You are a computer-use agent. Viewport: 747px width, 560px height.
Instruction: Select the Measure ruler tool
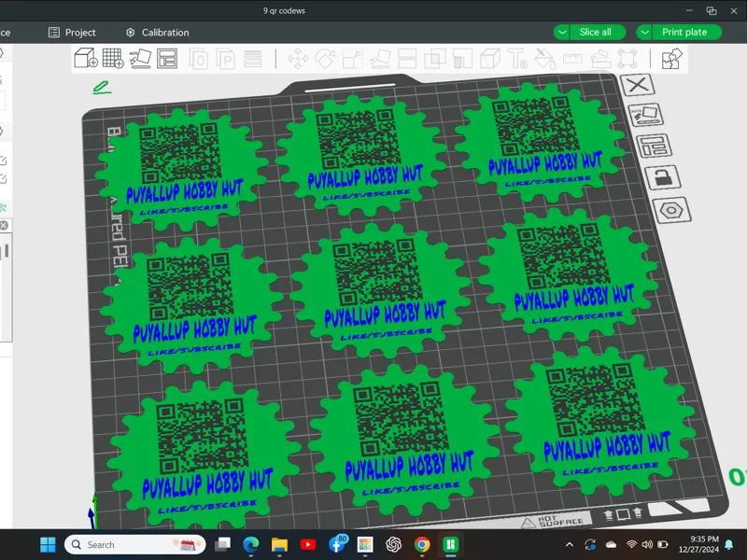tap(572, 59)
